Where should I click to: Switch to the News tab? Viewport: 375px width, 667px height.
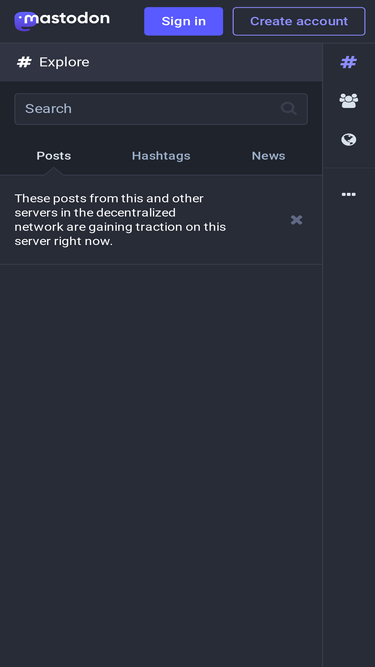[268, 156]
